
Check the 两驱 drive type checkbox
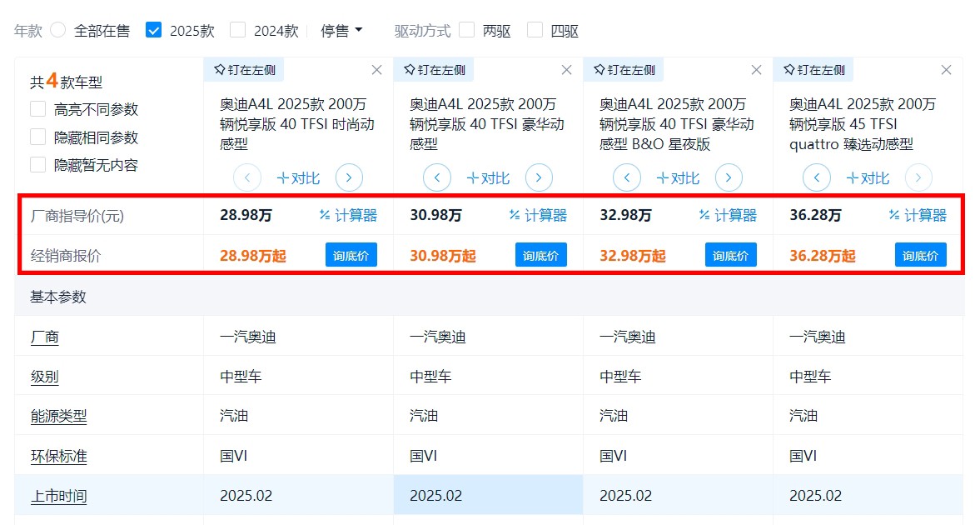(466, 30)
